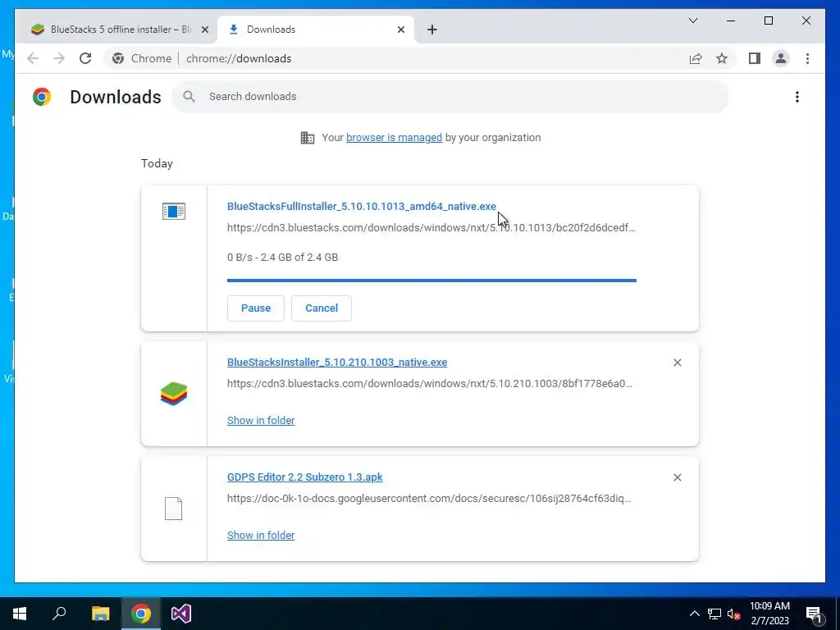Remove GDPS Editor 2.2 Subzero apk from the list
This screenshot has width=840, height=630.
677,477
